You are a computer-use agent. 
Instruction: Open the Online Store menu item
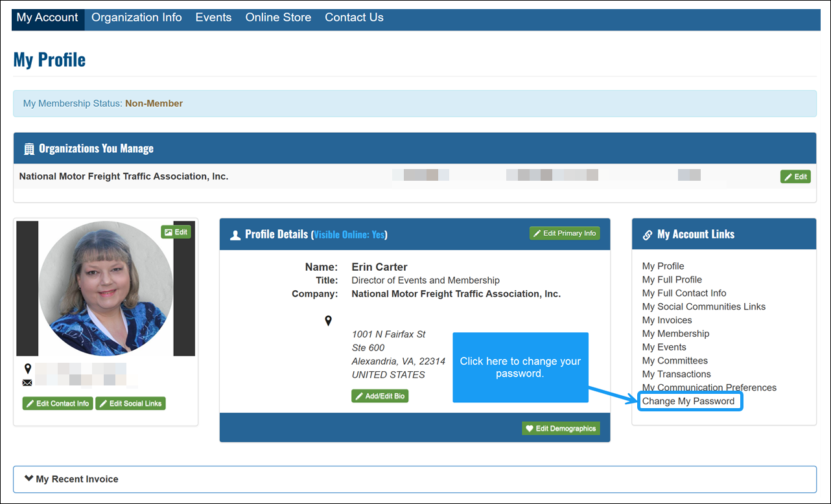(278, 18)
